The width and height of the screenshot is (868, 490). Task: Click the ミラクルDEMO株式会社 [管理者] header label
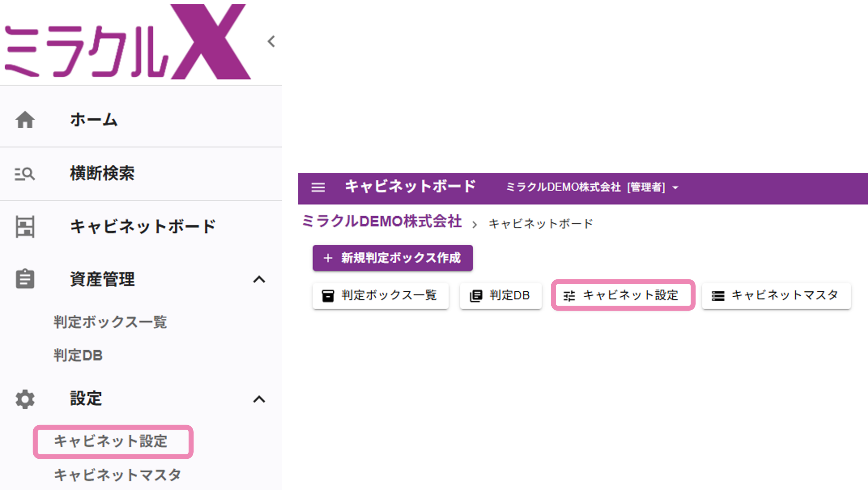586,187
